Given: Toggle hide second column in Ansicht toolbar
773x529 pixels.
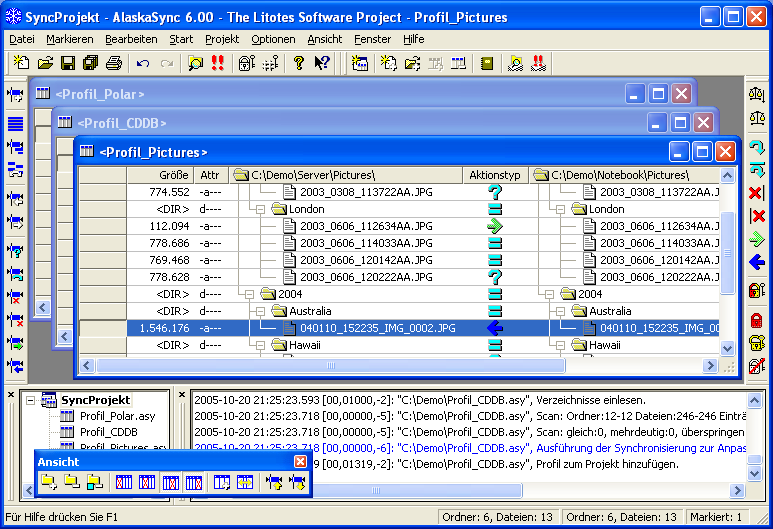Looking at the screenshot, I should [147, 482].
